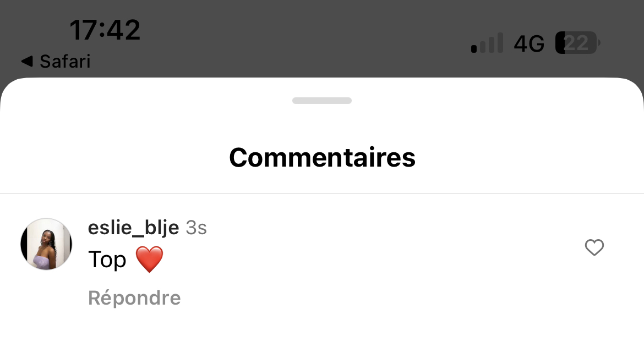Tap the battery indicator showing 22

pos(577,43)
